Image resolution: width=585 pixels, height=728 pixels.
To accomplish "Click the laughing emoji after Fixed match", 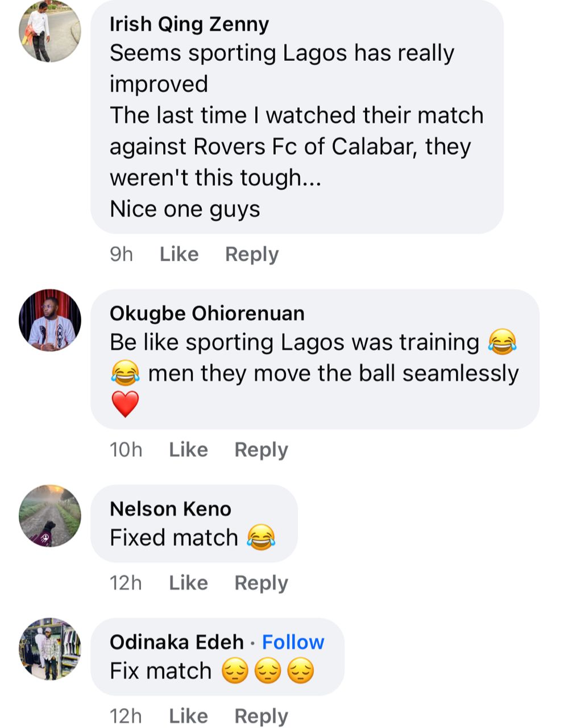I will tap(261, 537).
